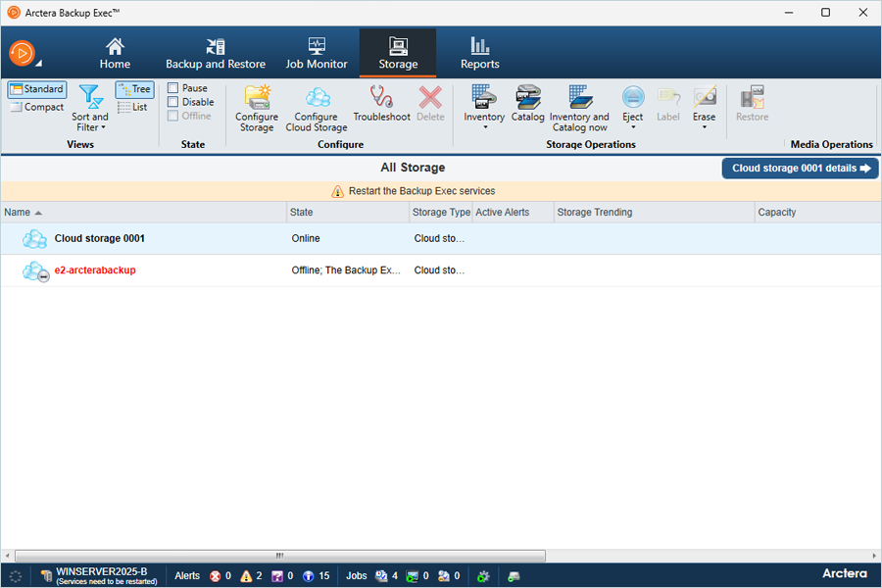This screenshot has height=588, width=882.
Task: Select the Storage tab
Action: coord(398,54)
